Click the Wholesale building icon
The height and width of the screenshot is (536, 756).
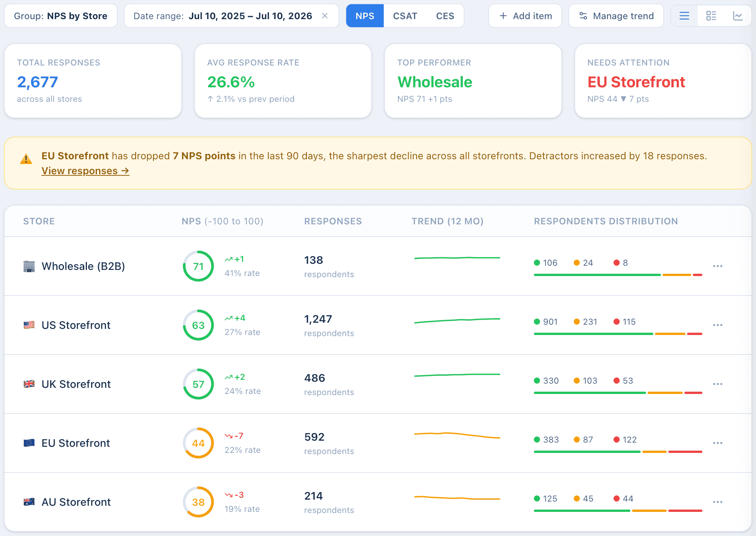coord(29,266)
